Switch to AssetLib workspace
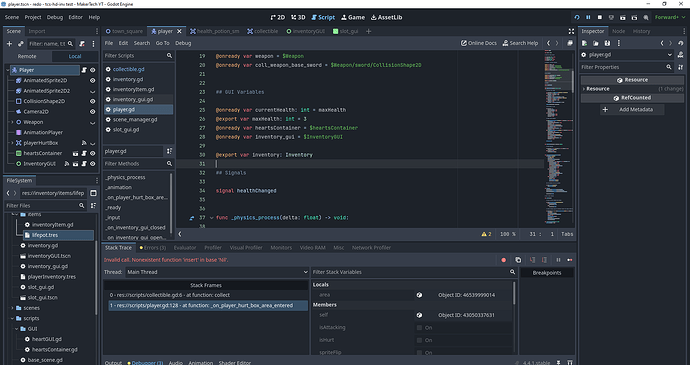The width and height of the screenshot is (690, 365). click(x=386, y=17)
